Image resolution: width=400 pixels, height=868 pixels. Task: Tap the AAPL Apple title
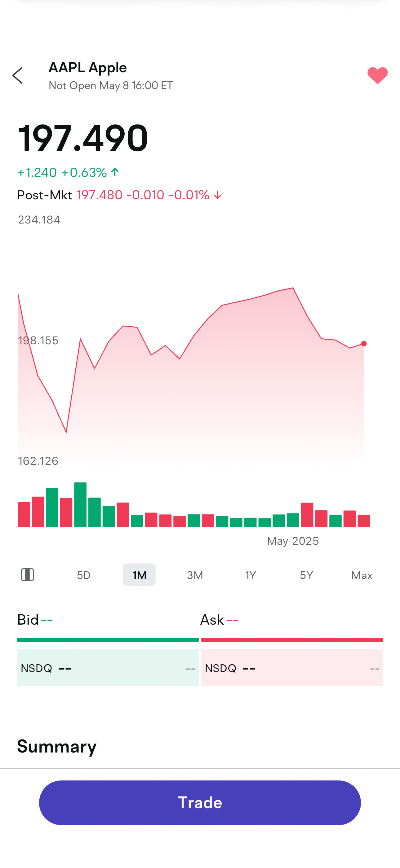pyautogui.click(x=87, y=67)
